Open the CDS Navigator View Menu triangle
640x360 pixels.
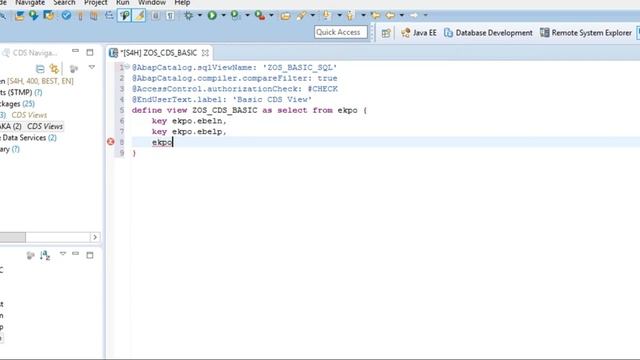click(x=92, y=67)
